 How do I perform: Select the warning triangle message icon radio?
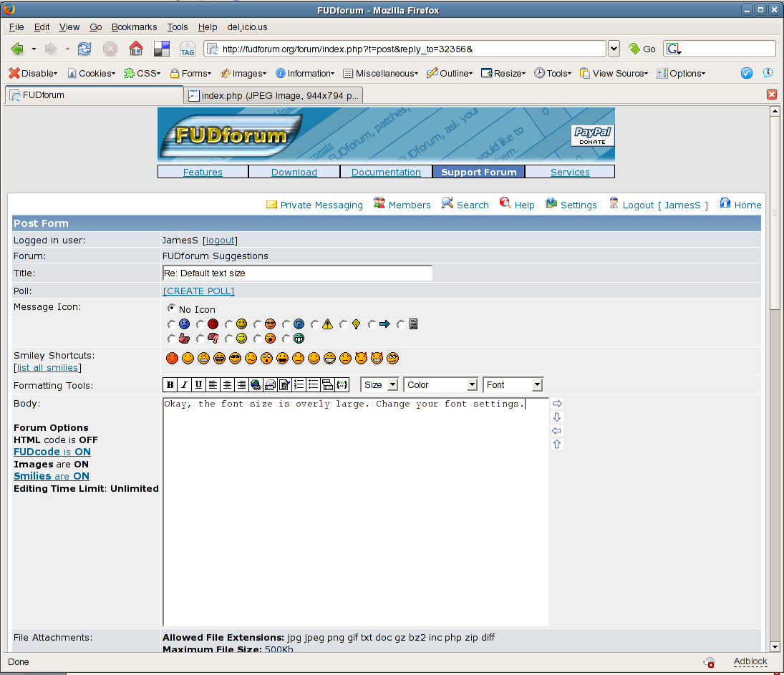tap(314, 324)
